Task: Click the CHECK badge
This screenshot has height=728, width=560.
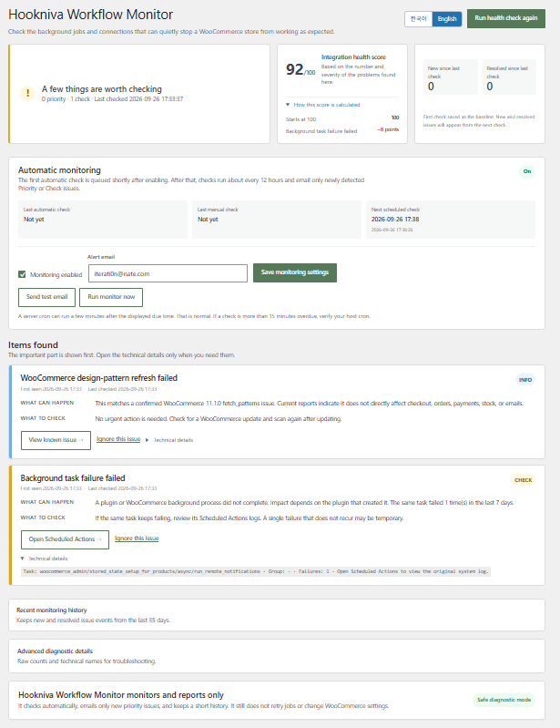Action: [524, 480]
